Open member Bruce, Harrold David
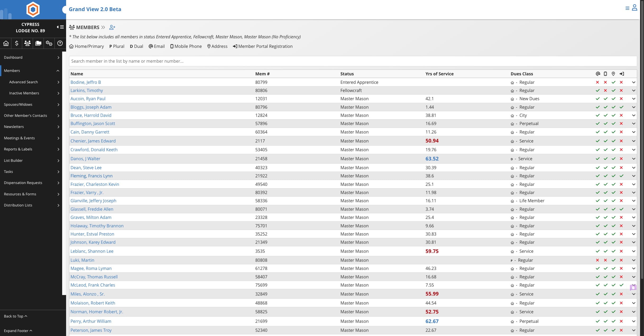This screenshot has height=336, width=644. (91, 115)
